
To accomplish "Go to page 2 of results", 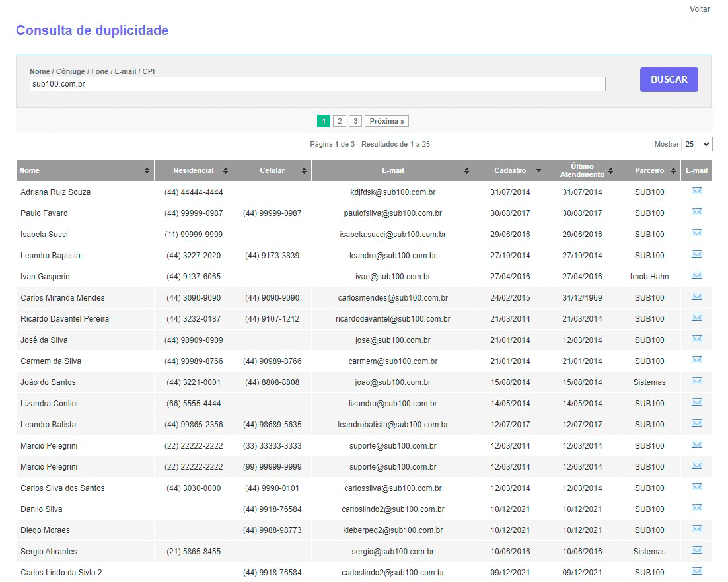I will point(339,121).
